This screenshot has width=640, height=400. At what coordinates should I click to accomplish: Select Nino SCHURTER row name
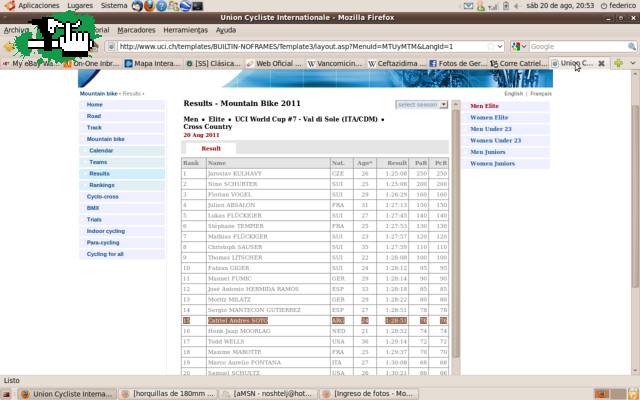point(232,184)
